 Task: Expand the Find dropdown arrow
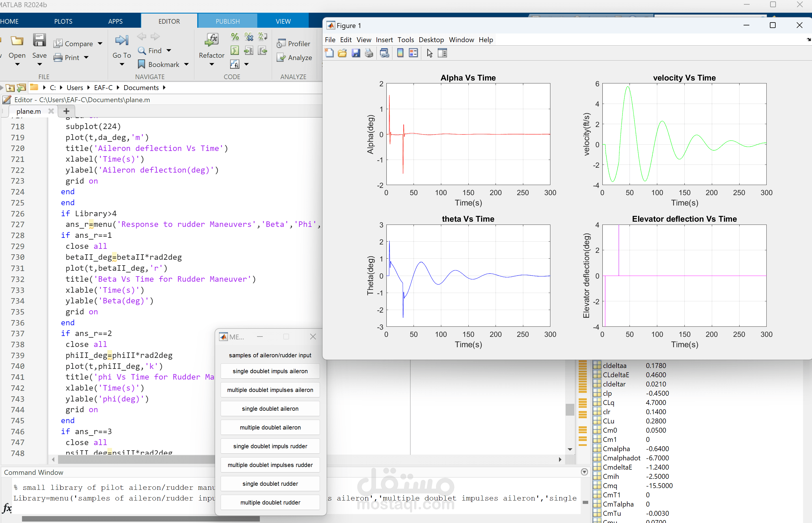[x=169, y=51]
